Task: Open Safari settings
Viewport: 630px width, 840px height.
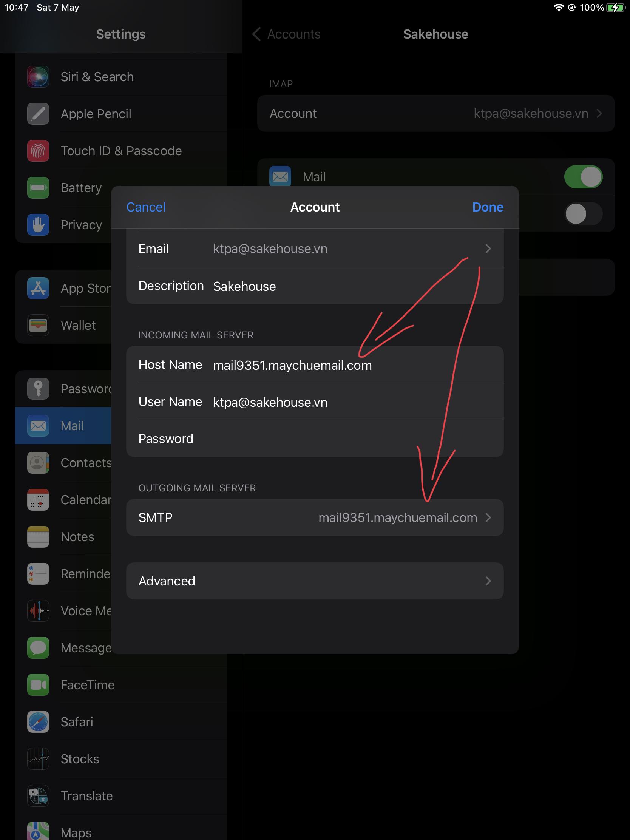Action: (121, 722)
